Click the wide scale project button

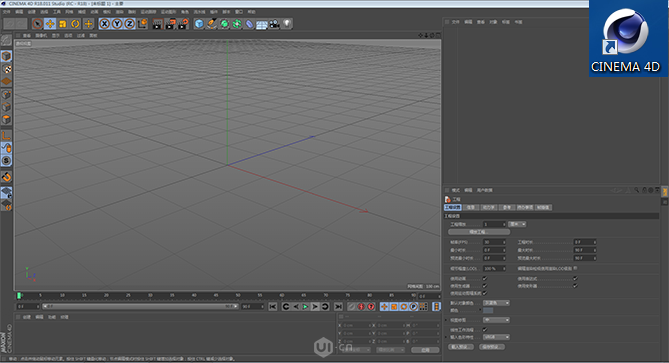click(479, 232)
